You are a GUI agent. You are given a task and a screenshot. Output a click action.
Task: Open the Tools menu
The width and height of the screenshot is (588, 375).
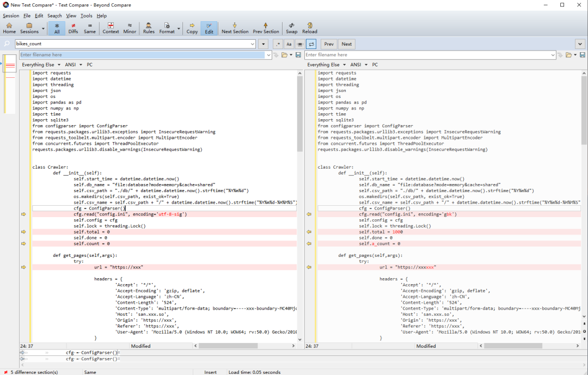point(86,16)
